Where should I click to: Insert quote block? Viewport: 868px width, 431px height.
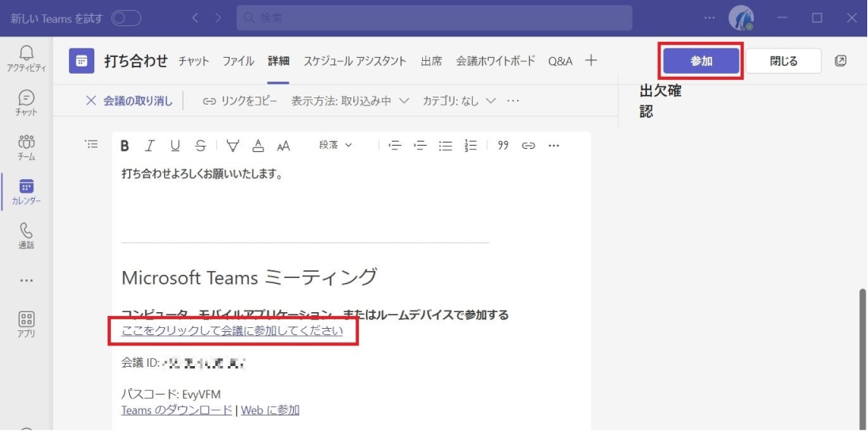tap(503, 146)
